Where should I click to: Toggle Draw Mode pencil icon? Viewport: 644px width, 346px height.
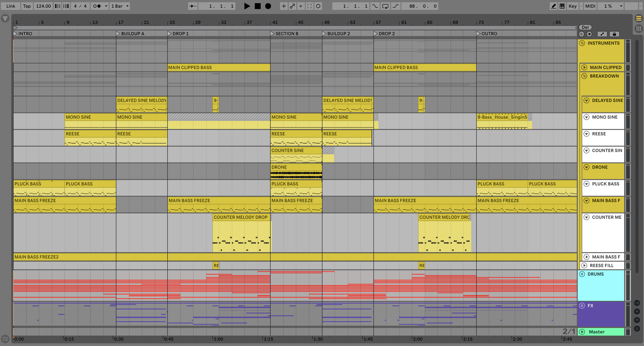[x=554, y=6]
